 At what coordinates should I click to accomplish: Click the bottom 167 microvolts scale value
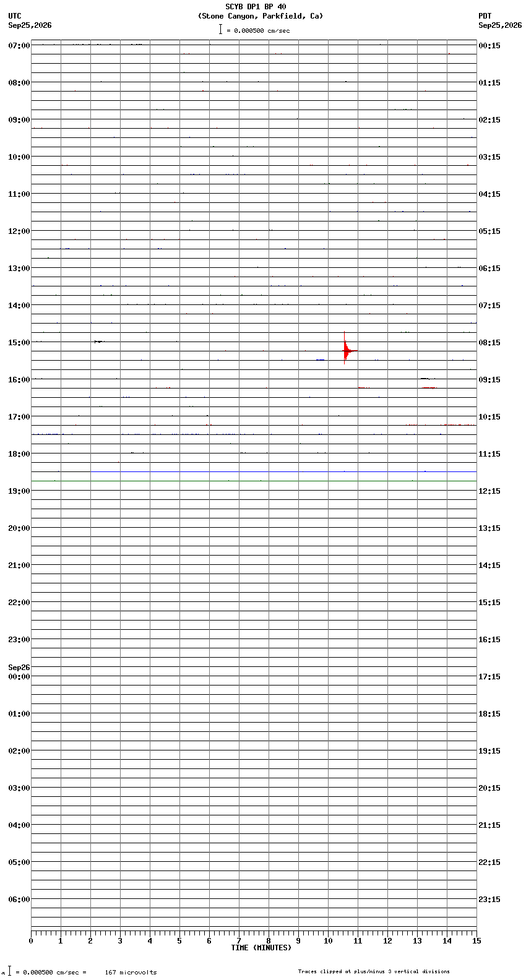131,973
